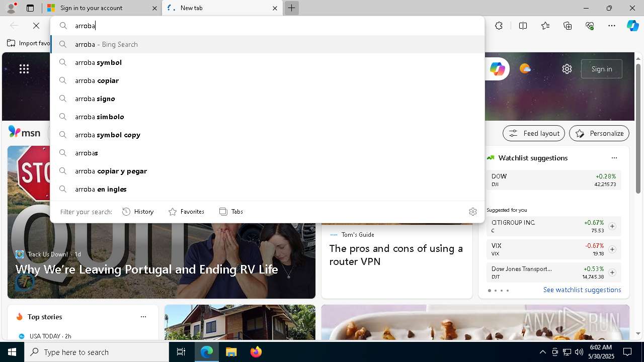Viewport: 644px width, 362px height.
Task: Pick the 'arroba signo' suggestion
Action: point(267,99)
